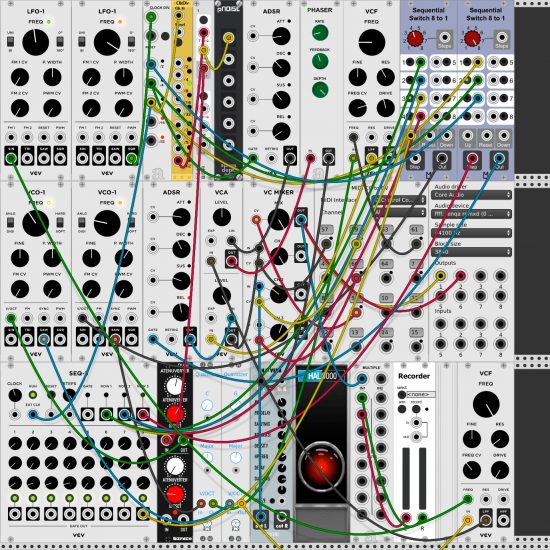This screenshot has height=550, width=550.
Task: Open the MIDI Channel dropdown
Action: pyautogui.click(x=398, y=212)
